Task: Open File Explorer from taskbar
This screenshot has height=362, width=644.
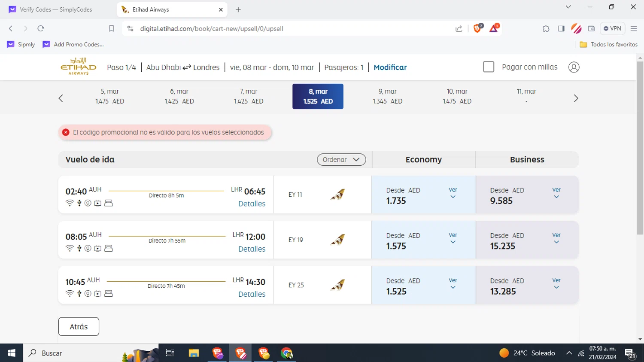Action: point(194,353)
